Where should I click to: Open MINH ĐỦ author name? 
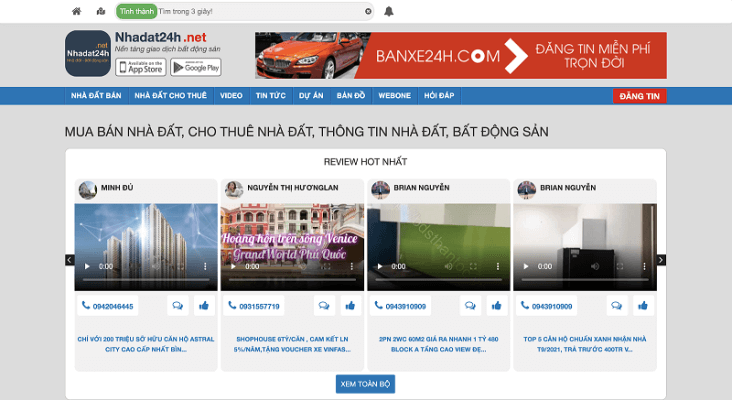117,188
